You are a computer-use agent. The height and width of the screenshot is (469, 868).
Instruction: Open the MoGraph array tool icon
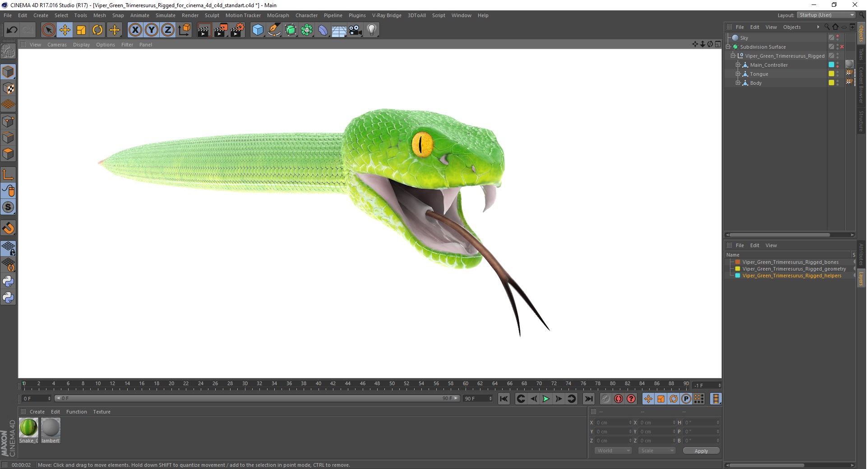pos(307,30)
